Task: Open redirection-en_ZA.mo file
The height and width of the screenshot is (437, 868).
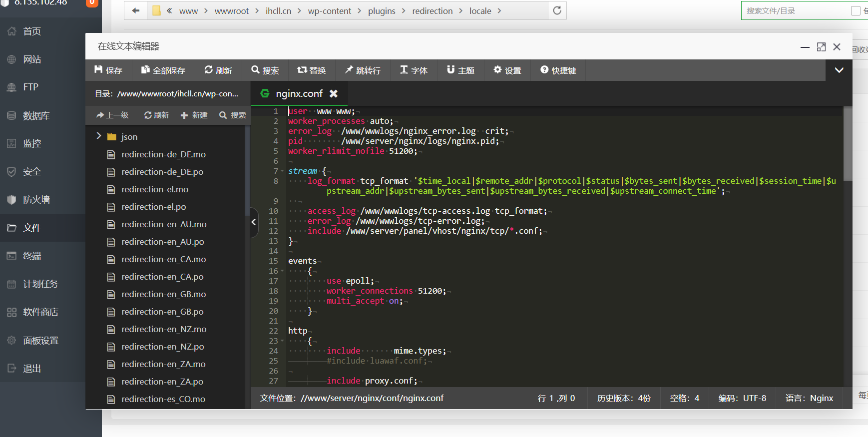Action: click(163, 364)
